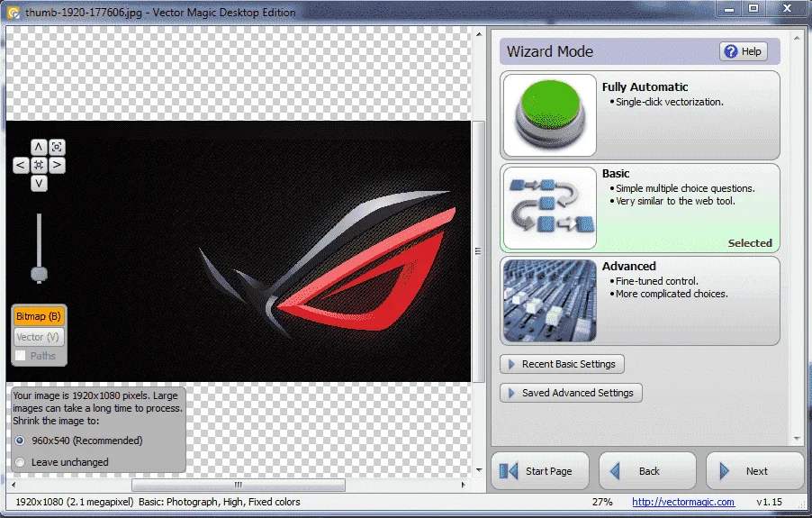Click the Back button

(x=647, y=471)
